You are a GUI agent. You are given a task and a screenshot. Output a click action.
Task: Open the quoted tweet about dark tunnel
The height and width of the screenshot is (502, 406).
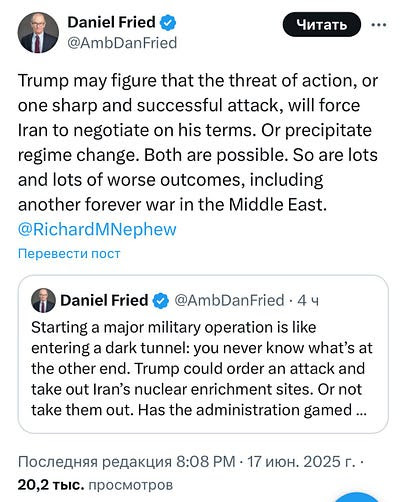pyautogui.click(x=203, y=354)
